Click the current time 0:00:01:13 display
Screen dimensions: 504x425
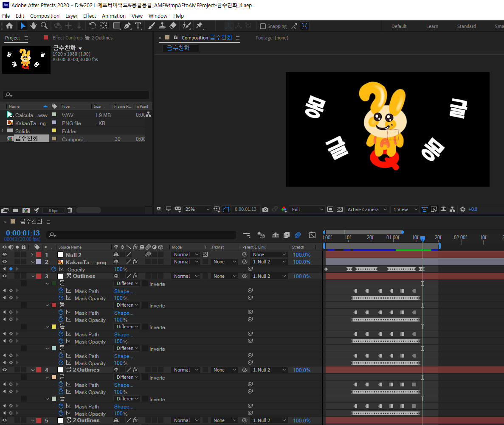23,233
